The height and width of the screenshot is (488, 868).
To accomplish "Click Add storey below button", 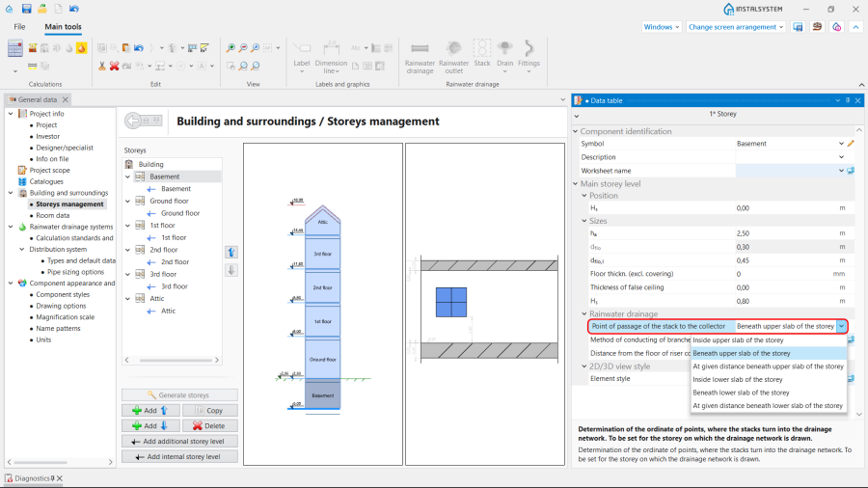I will point(150,426).
